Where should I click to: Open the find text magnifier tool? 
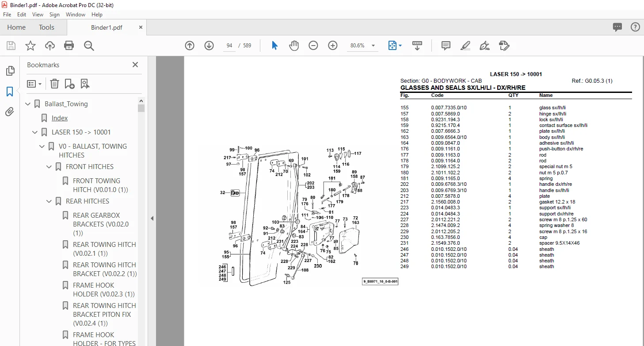[89, 46]
